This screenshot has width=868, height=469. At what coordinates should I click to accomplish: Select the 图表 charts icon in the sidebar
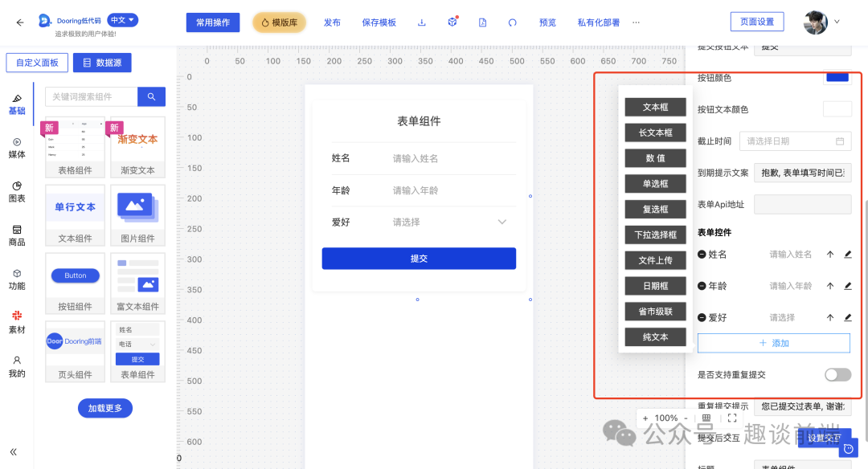pos(16,192)
